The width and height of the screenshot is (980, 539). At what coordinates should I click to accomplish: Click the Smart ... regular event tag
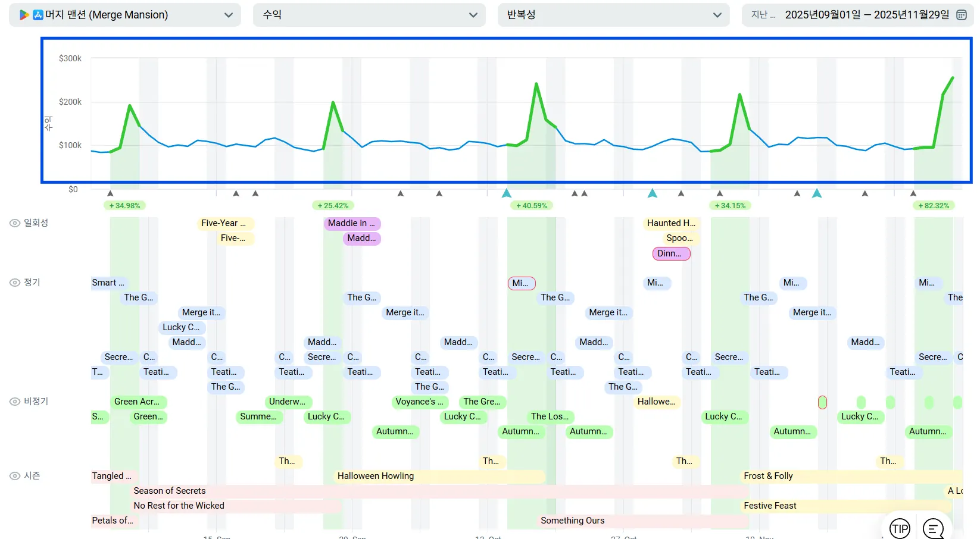click(108, 283)
